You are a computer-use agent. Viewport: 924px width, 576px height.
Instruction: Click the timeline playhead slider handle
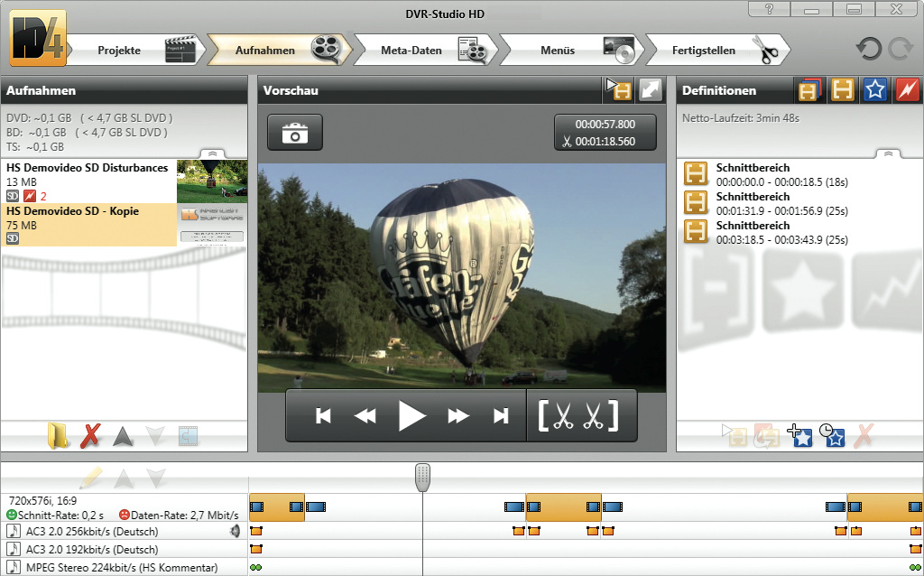[x=422, y=478]
